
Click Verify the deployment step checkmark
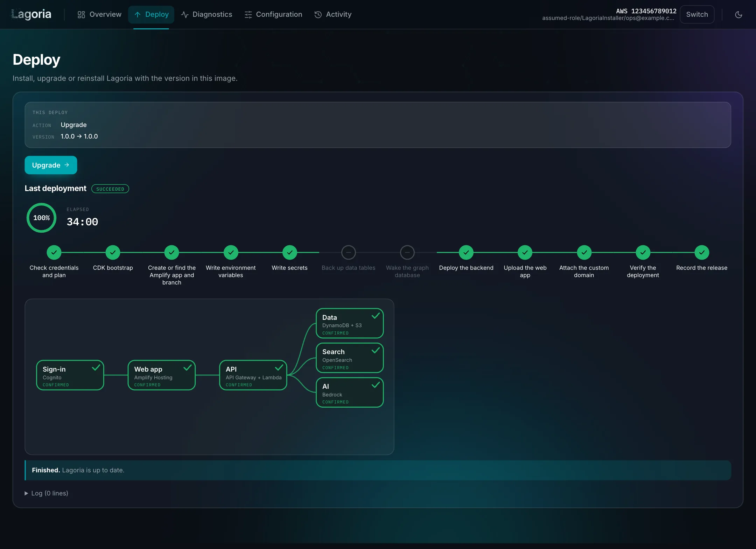pyautogui.click(x=643, y=252)
